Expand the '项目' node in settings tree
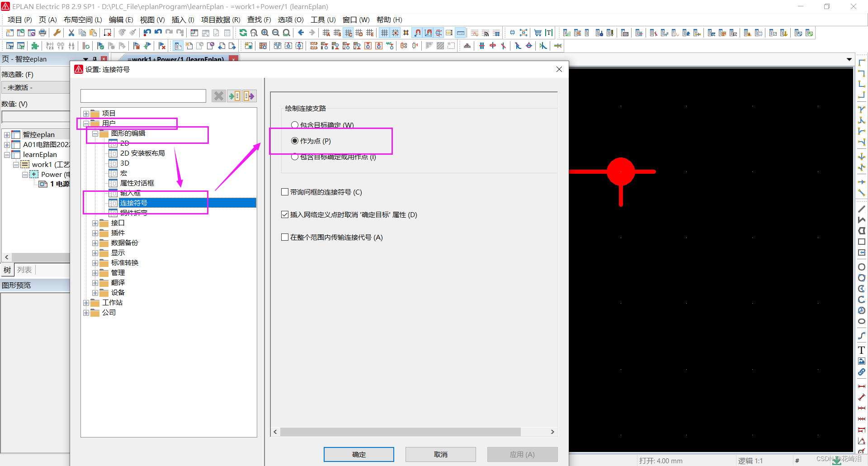868x466 pixels. [x=86, y=114]
